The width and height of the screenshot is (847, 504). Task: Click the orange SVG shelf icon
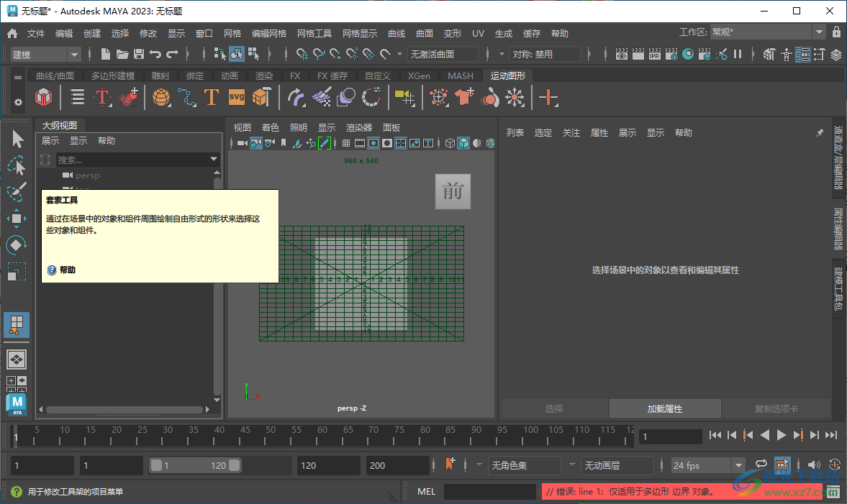coord(237,97)
